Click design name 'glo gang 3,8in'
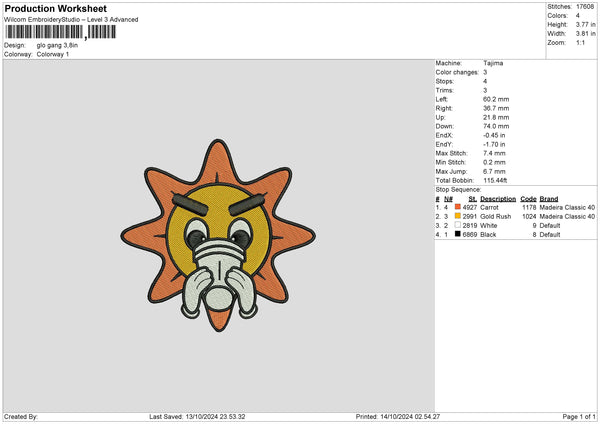600x424 pixels. pyautogui.click(x=57, y=45)
